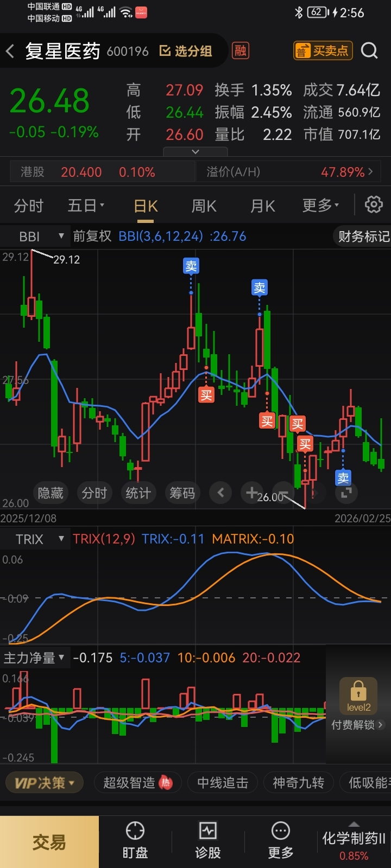Click the 买 marker below the first peak
The width and height of the screenshot is (391, 868).
[206, 395]
